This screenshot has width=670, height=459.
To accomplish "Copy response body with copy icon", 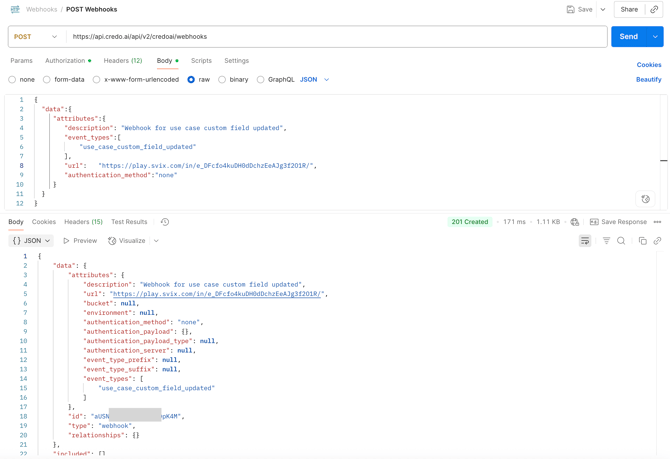I will tap(643, 241).
